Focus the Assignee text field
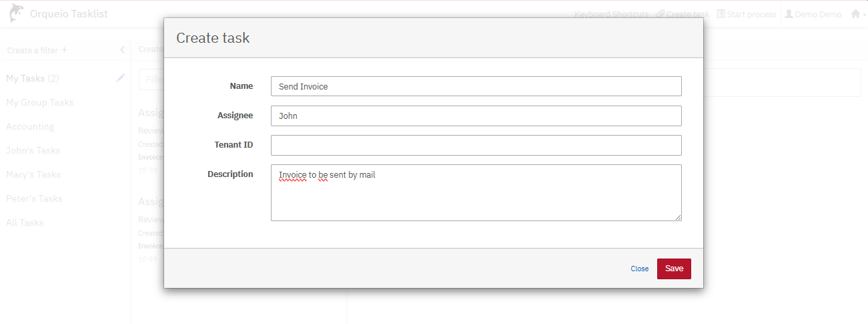 [476, 116]
